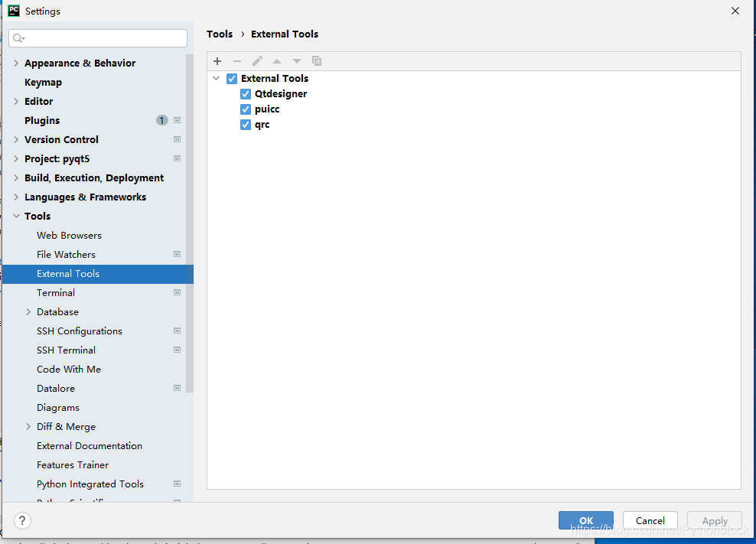Click project-level icon beside File Watchers

(177, 254)
